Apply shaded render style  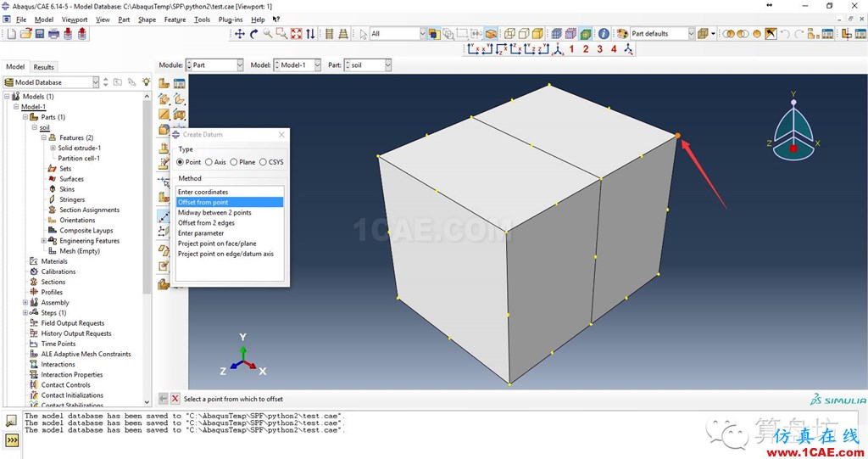tap(537, 35)
